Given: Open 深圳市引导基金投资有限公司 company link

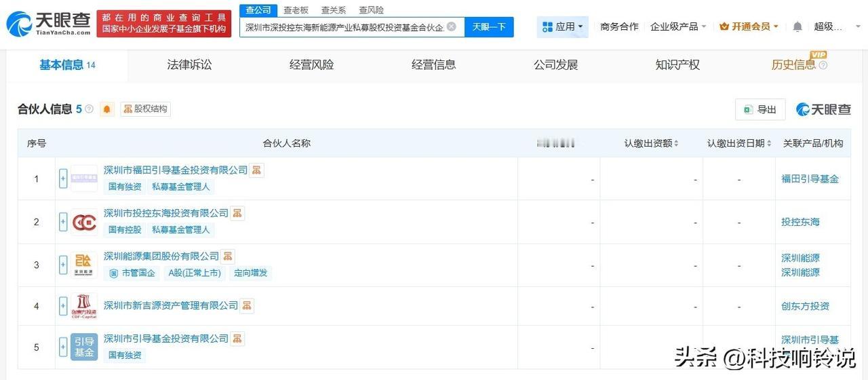Looking at the screenshot, I should [x=166, y=339].
